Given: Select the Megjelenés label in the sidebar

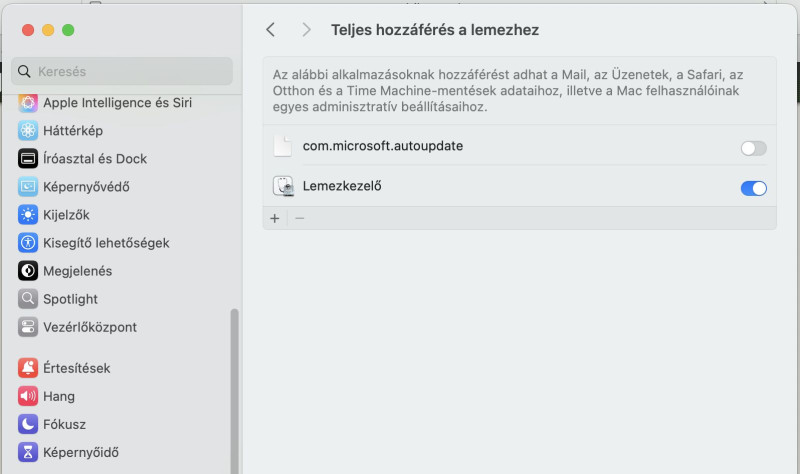Looking at the screenshot, I should point(78,271).
